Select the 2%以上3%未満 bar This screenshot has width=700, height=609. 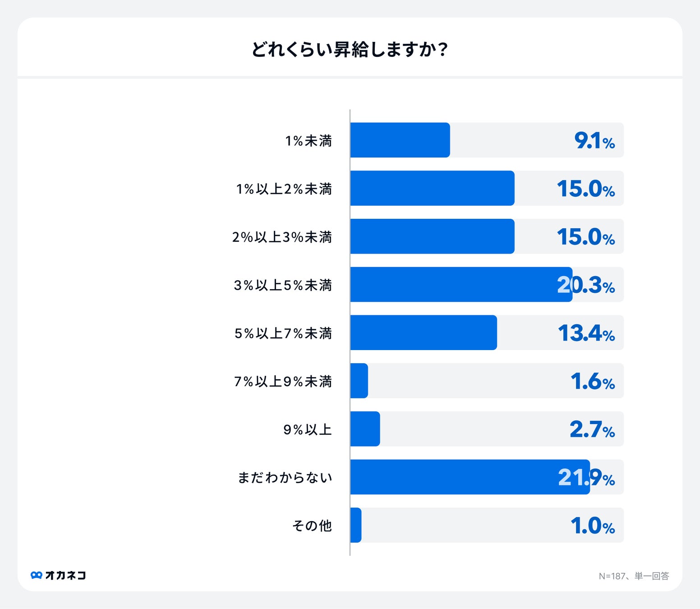tap(432, 236)
